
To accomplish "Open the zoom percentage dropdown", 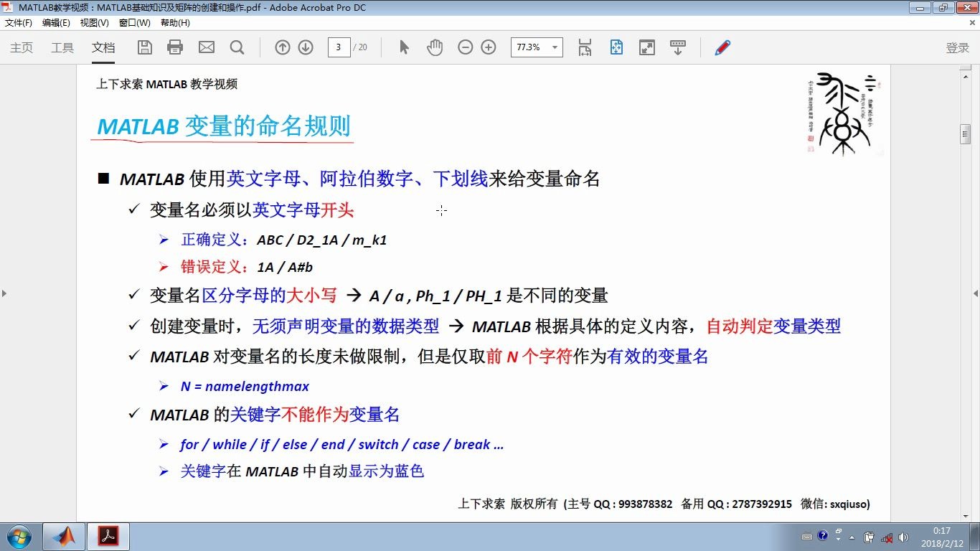I will tap(554, 47).
